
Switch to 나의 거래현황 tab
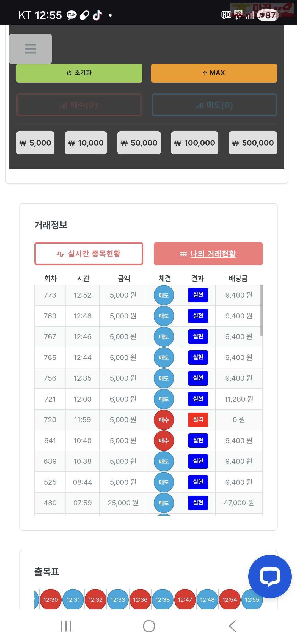tap(208, 254)
